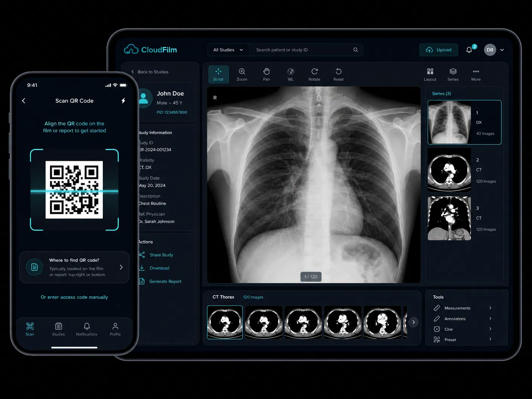Rotate the X-ray image
The height and width of the screenshot is (399, 532).
314,74
